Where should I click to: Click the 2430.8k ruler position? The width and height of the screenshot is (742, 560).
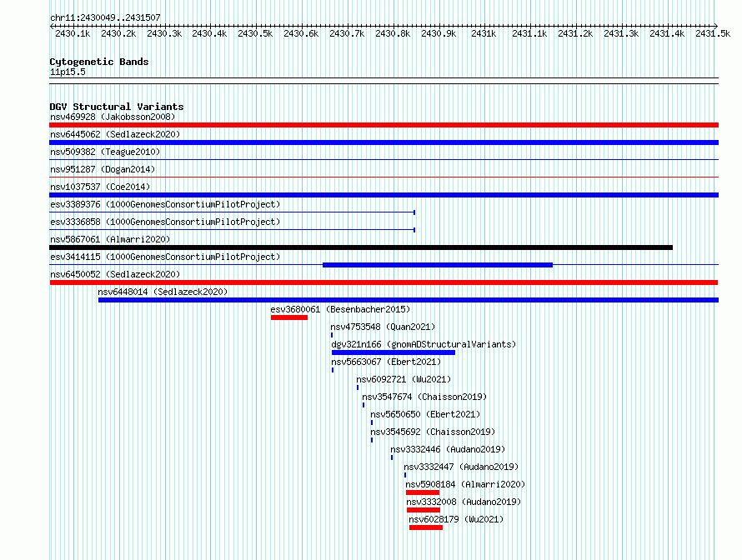click(x=393, y=33)
